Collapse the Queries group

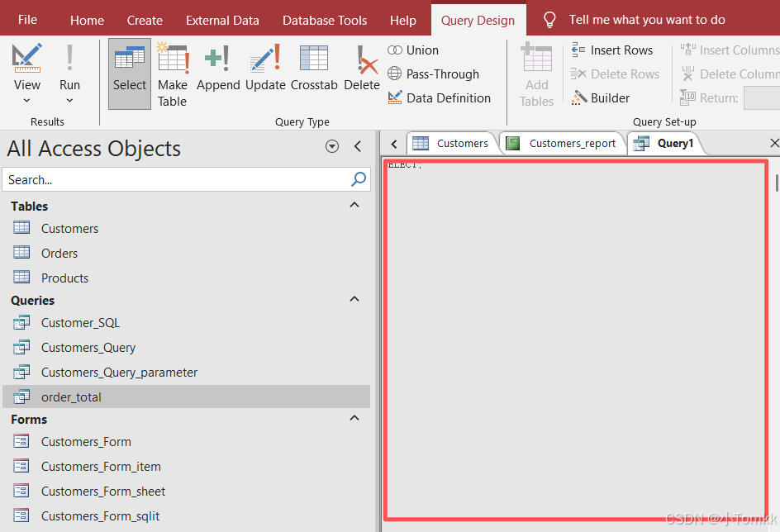354,299
